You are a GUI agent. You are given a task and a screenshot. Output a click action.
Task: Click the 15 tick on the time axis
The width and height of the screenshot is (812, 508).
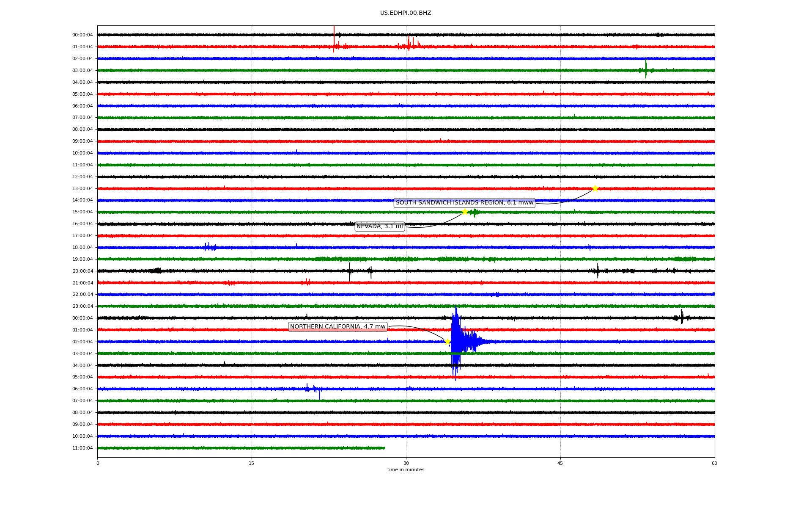pyautogui.click(x=252, y=463)
